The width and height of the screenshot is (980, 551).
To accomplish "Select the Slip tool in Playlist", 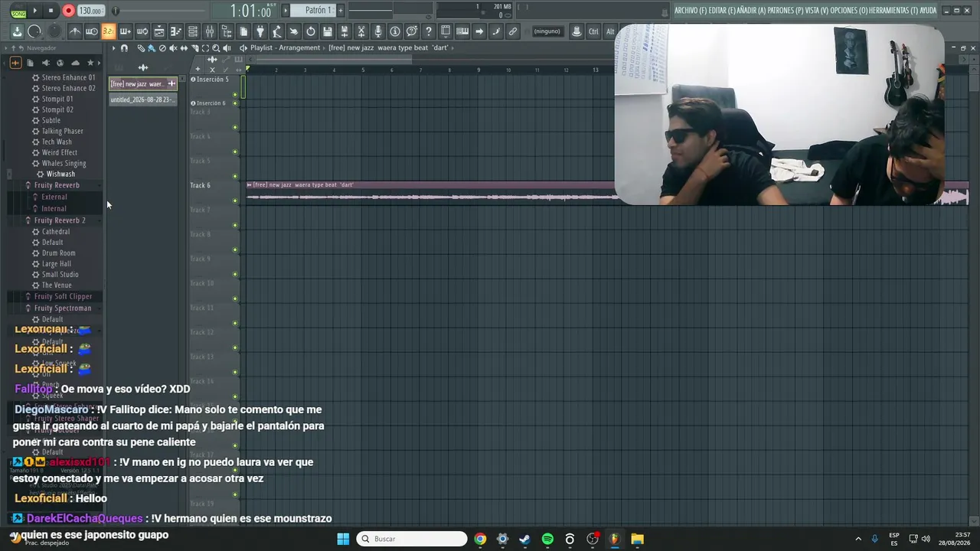I will (184, 48).
